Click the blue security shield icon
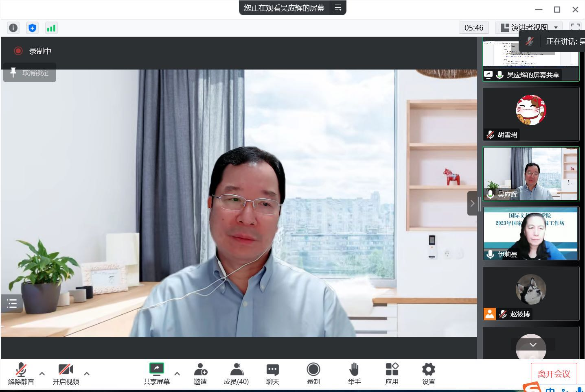Viewport: 585px width, 392px height. 32,28
